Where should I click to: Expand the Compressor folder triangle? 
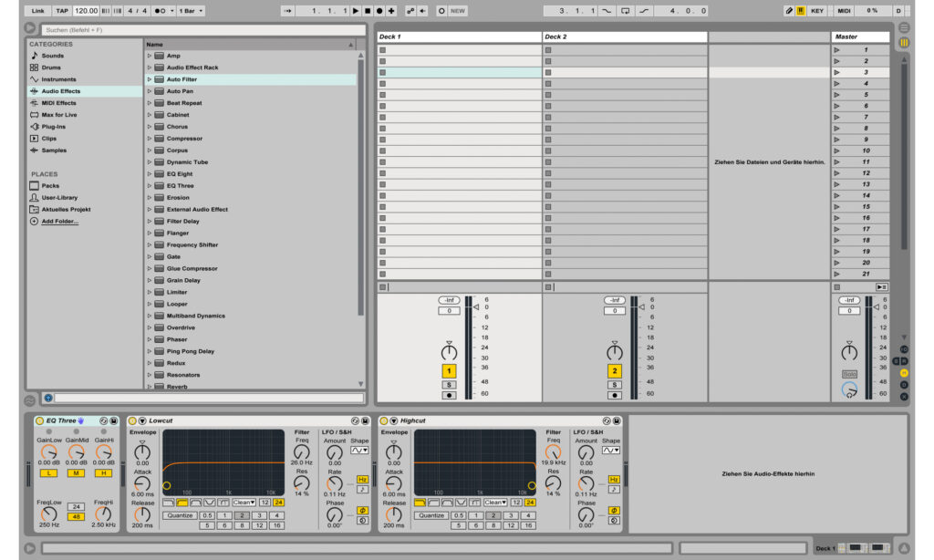point(150,139)
